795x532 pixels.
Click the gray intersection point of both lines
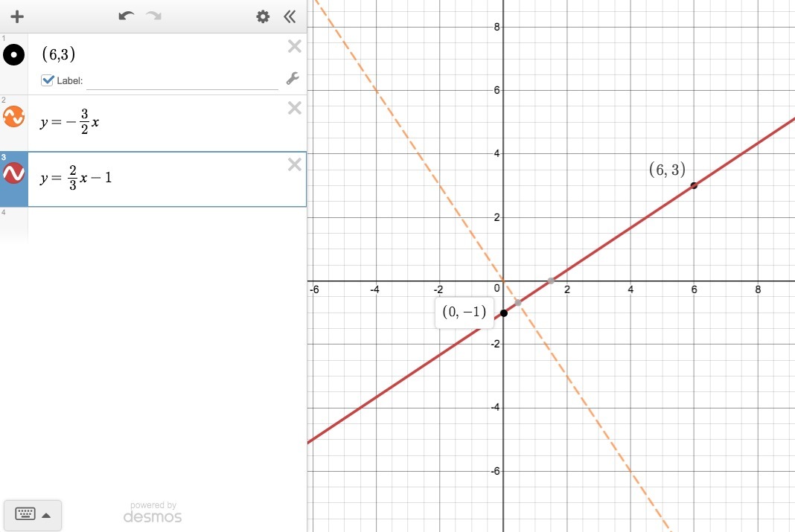(518, 303)
